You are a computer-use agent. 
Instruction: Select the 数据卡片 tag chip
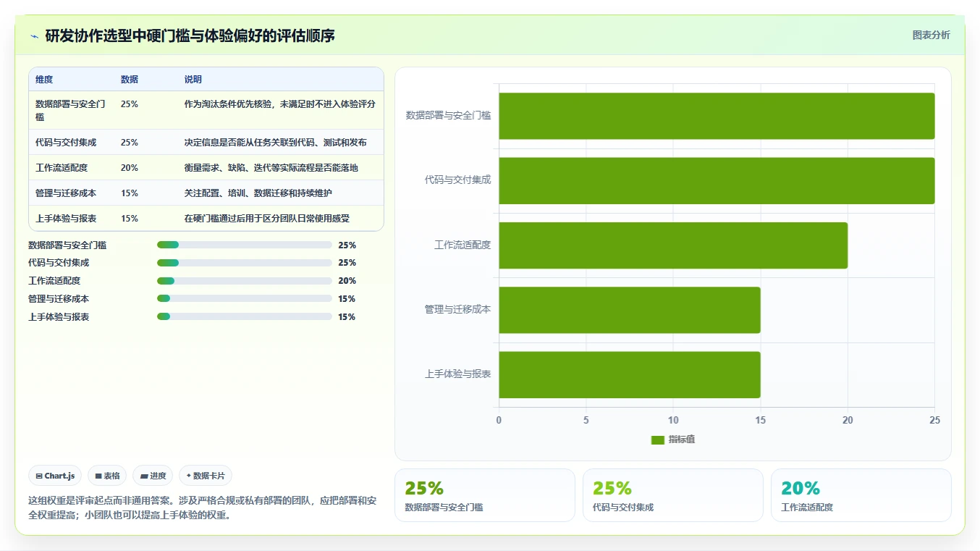tap(206, 476)
